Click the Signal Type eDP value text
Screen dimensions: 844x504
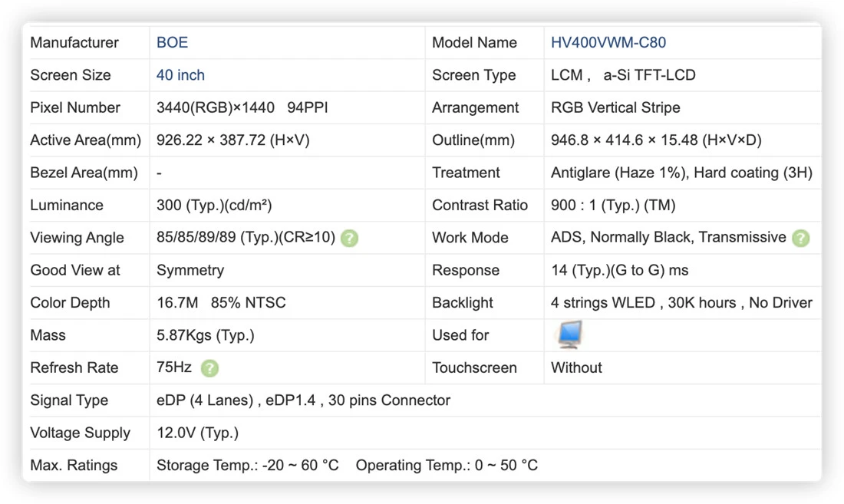pos(303,400)
